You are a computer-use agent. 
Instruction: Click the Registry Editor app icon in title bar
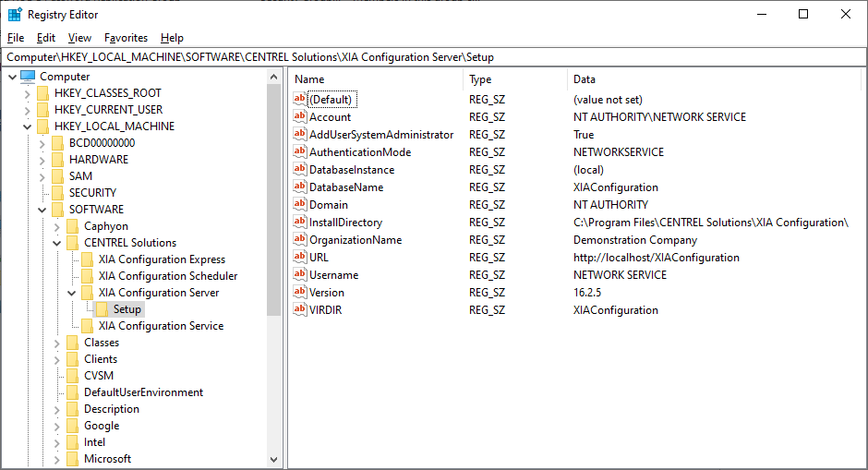15,15
